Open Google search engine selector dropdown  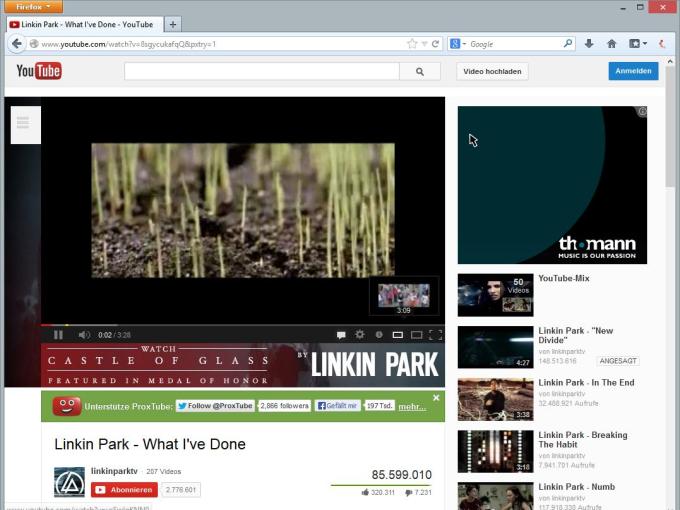tap(458, 43)
